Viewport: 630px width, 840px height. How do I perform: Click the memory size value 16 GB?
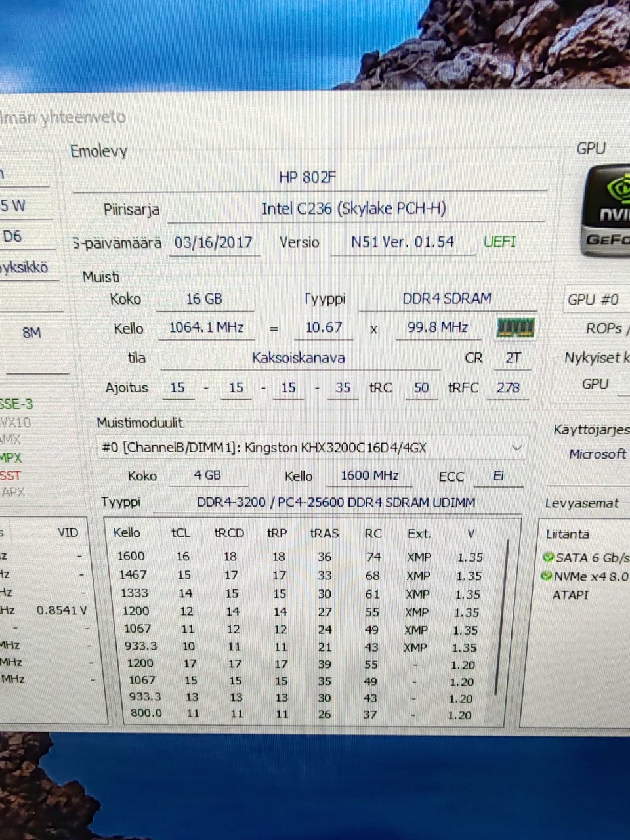point(204,299)
